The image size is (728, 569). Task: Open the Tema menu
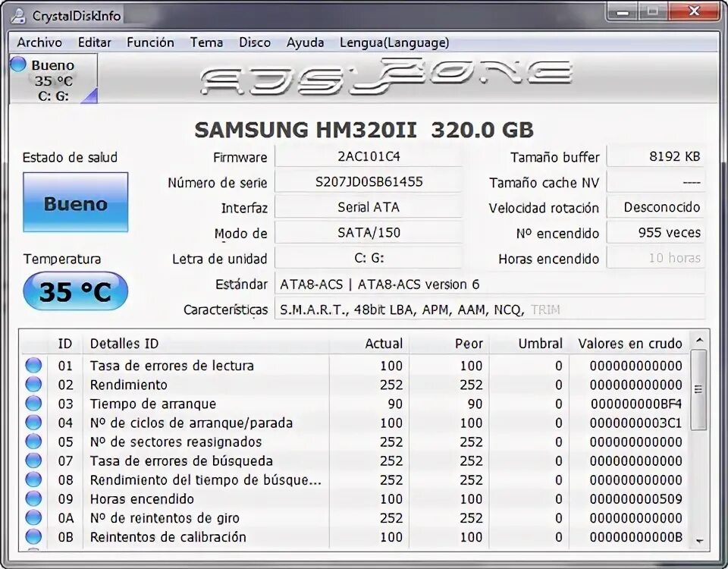pyautogui.click(x=206, y=42)
